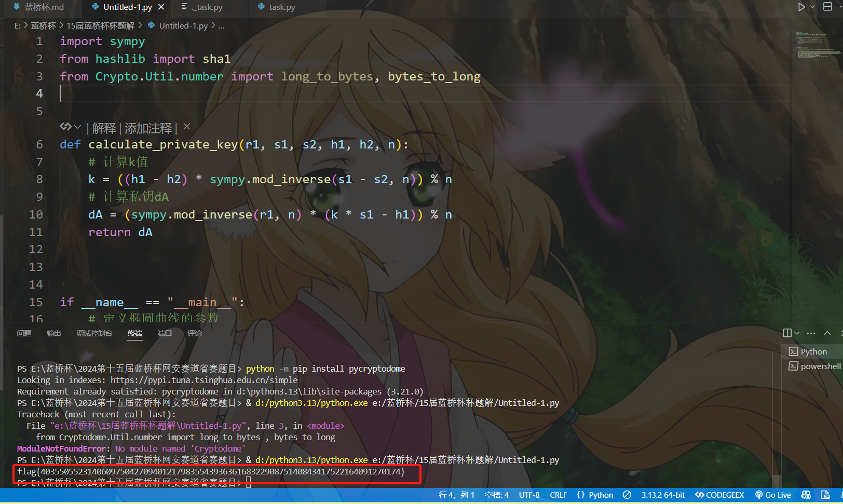
Task: Click the code minimap preview
Action: tap(817, 45)
